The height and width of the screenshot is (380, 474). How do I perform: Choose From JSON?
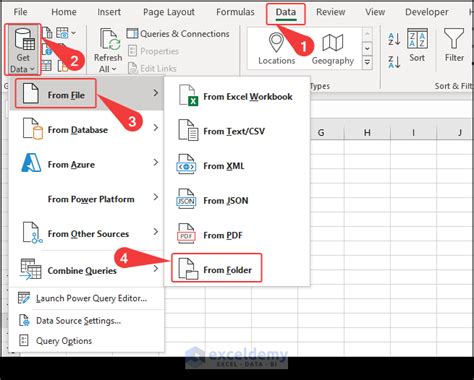[x=237, y=200]
